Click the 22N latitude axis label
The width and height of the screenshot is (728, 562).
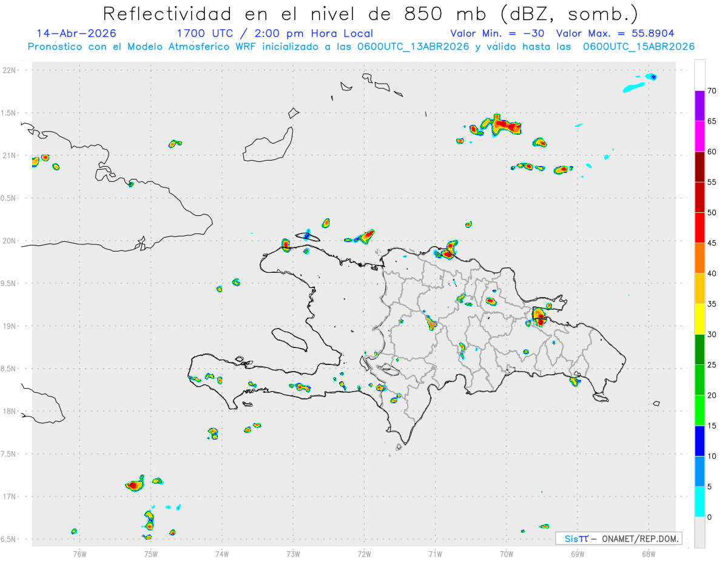pos(10,70)
